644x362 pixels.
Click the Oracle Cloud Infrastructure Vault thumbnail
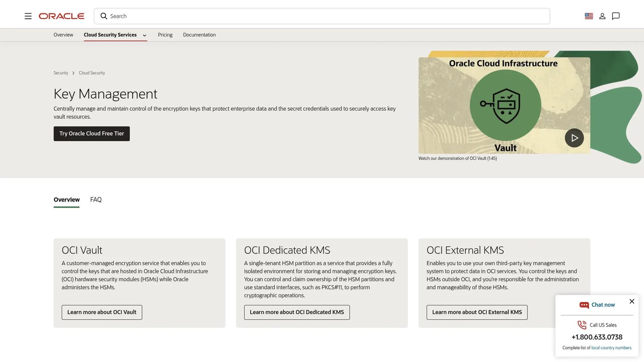pyautogui.click(x=504, y=105)
